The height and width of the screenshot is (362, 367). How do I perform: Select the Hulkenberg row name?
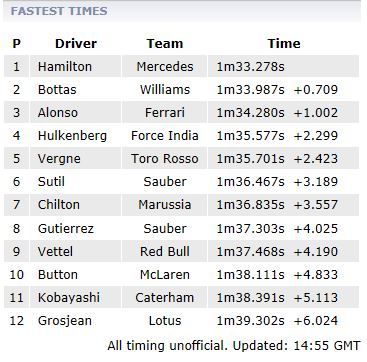[72, 136]
